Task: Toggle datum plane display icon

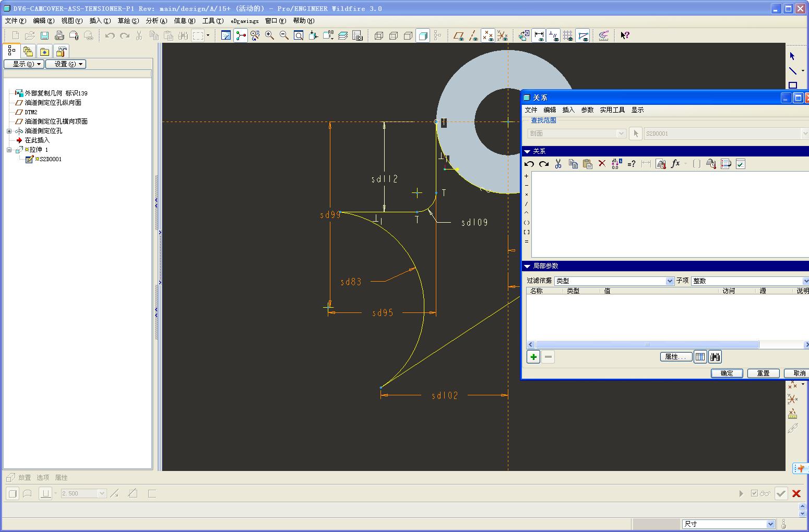Action: point(459,35)
